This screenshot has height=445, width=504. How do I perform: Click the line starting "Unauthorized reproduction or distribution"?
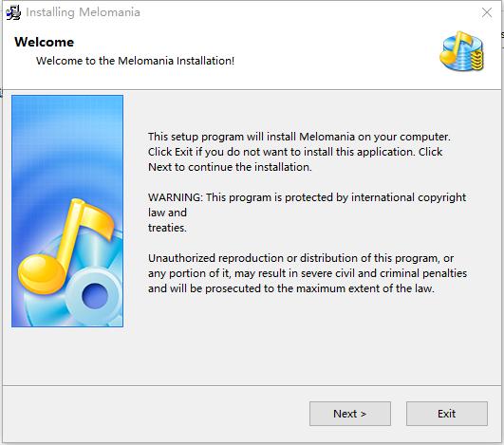point(301,258)
